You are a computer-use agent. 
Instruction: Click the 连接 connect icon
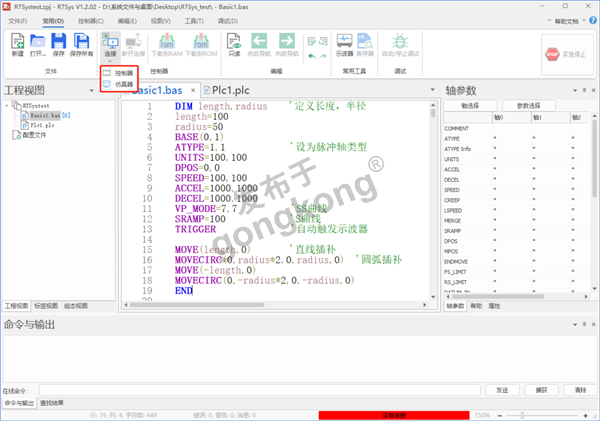pyautogui.click(x=110, y=41)
